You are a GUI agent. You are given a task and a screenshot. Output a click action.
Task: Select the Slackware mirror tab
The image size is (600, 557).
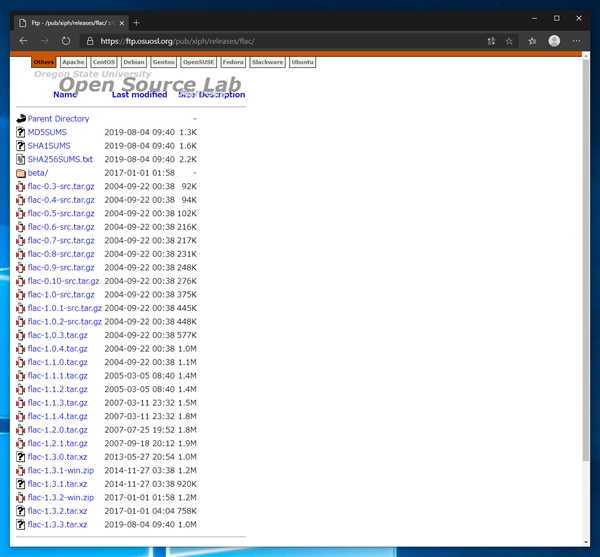[x=267, y=62]
